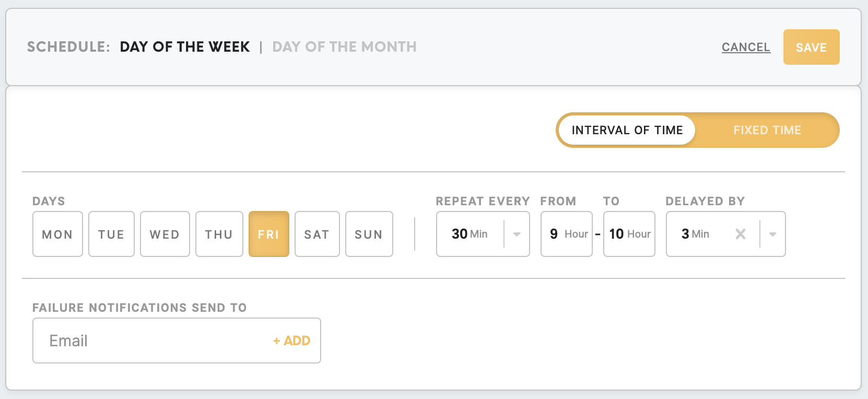Toggle the SUN day button
Screen dimensions: 868x399
point(369,234)
